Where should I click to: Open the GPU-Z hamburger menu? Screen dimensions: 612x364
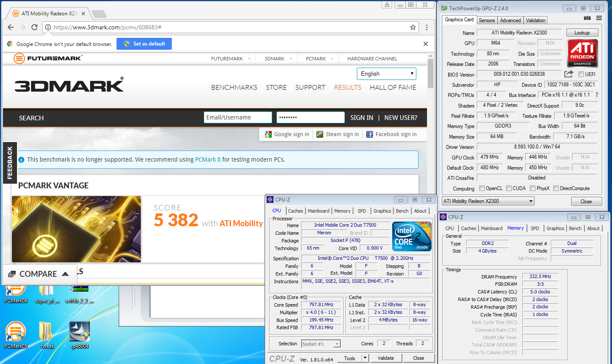point(599,18)
